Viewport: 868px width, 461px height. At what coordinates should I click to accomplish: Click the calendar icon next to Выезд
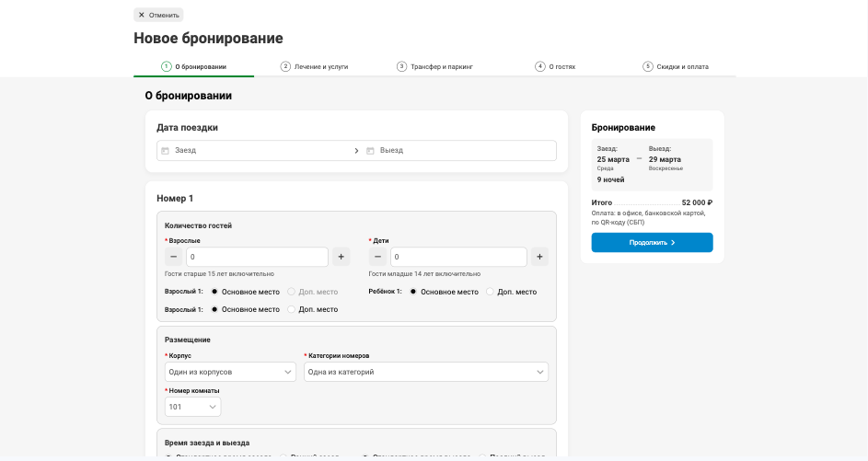point(370,151)
